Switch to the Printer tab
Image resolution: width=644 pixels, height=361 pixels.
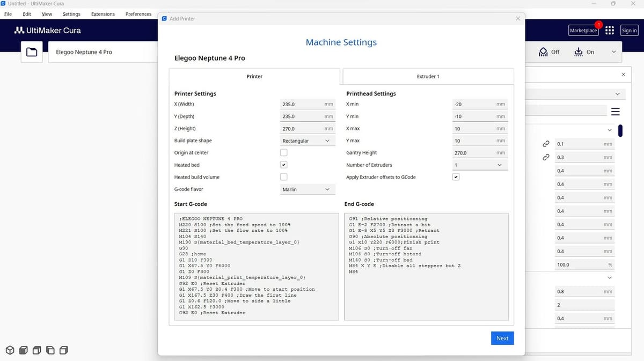click(254, 76)
